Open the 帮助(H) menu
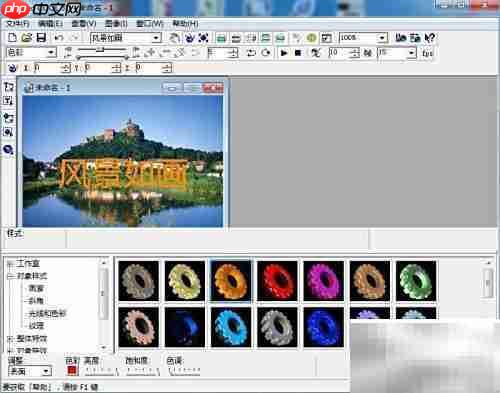The image size is (500, 393). [185, 23]
